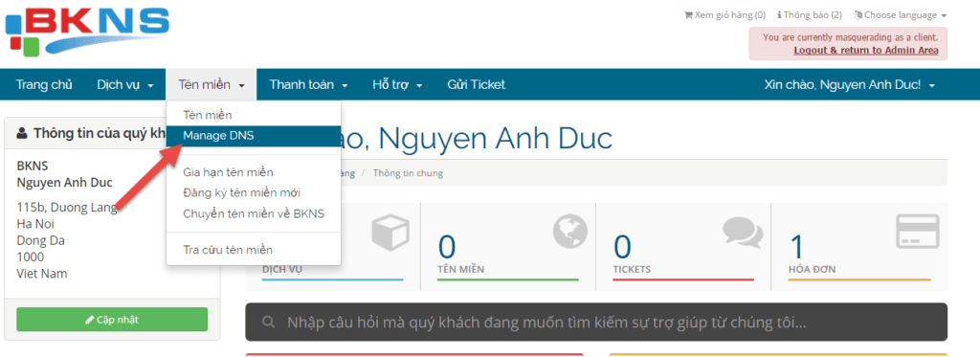
Task: Open Xem giỏ hàng (0) link
Action: click(725, 15)
